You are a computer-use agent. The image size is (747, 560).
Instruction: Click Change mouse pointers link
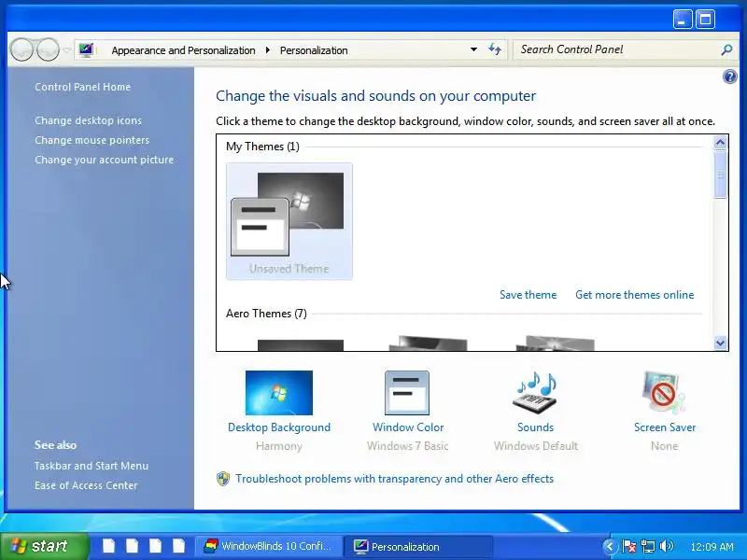pyautogui.click(x=92, y=140)
